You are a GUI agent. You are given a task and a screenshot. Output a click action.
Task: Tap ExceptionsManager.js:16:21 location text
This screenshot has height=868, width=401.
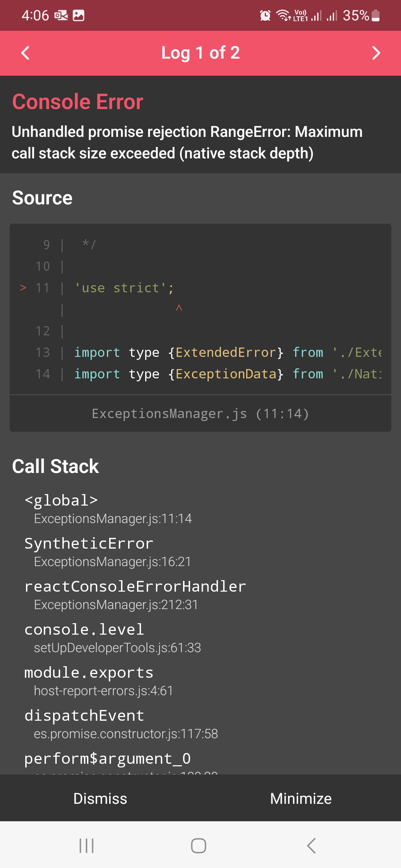pyautogui.click(x=113, y=562)
